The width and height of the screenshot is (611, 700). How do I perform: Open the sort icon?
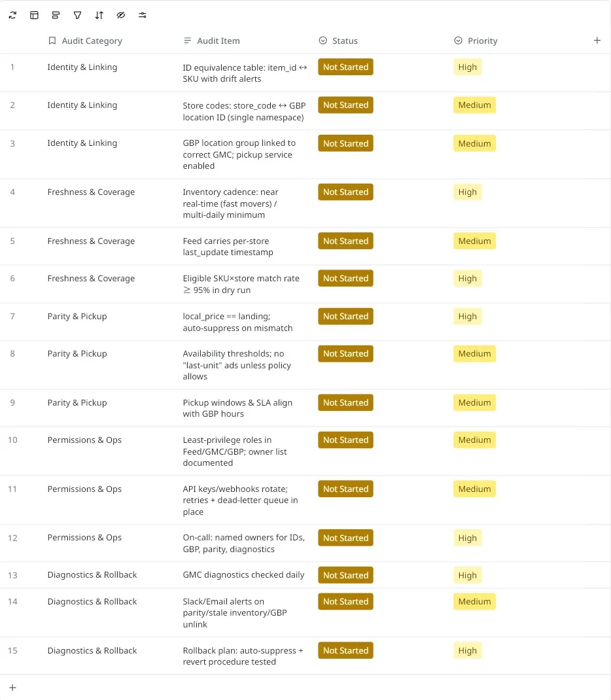point(99,15)
